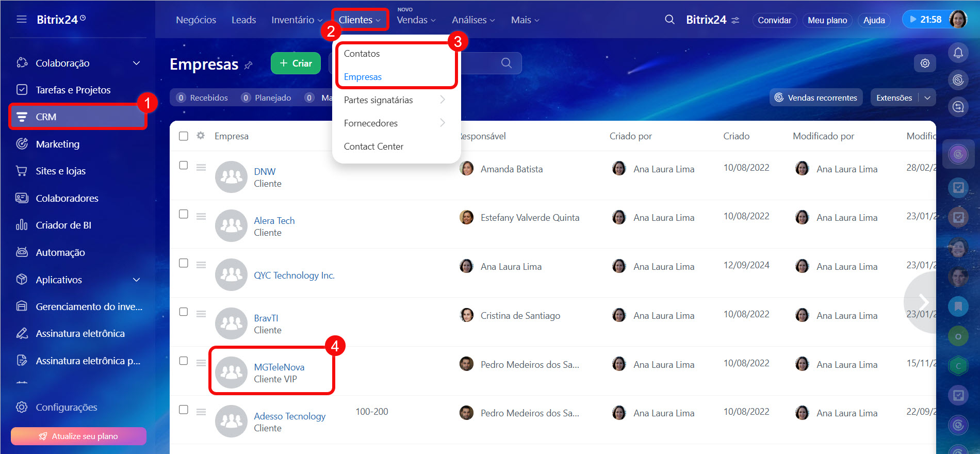
Task: Click the search magnifier in top bar
Action: (669, 20)
